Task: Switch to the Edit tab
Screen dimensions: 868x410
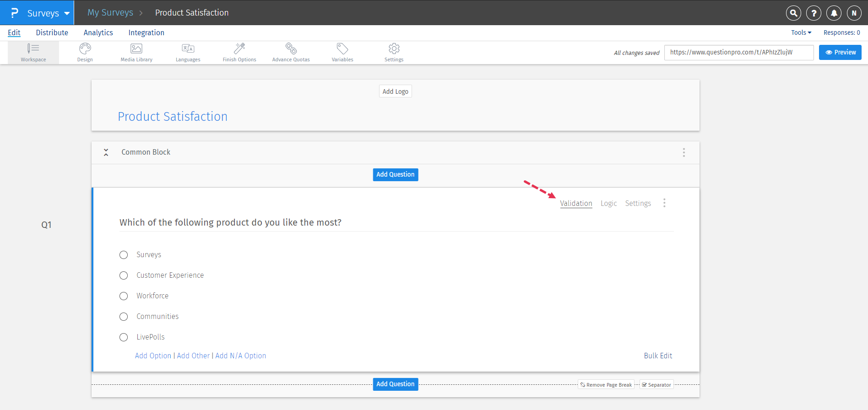Action: pos(14,32)
